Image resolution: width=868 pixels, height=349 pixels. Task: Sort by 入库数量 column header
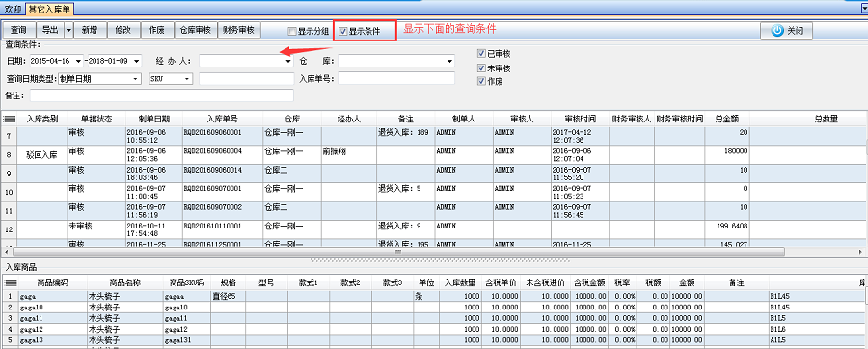click(461, 282)
